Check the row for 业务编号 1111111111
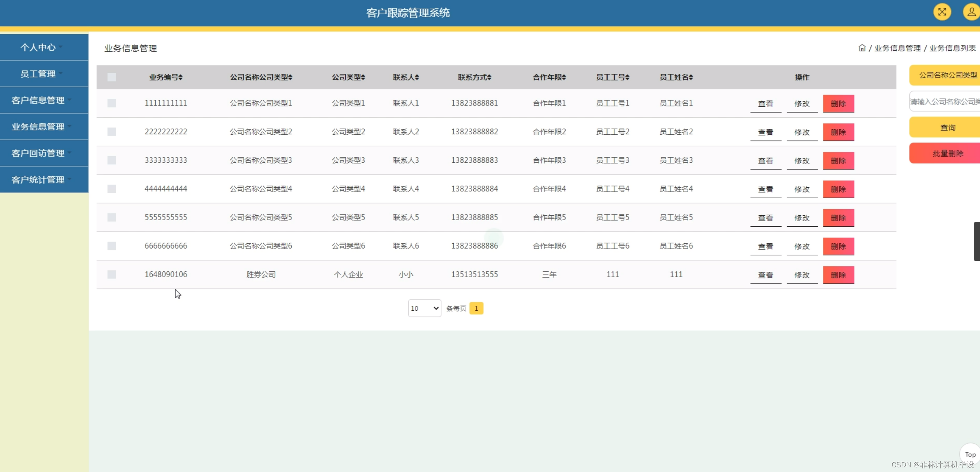This screenshot has height=472, width=980. tap(112, 103)
